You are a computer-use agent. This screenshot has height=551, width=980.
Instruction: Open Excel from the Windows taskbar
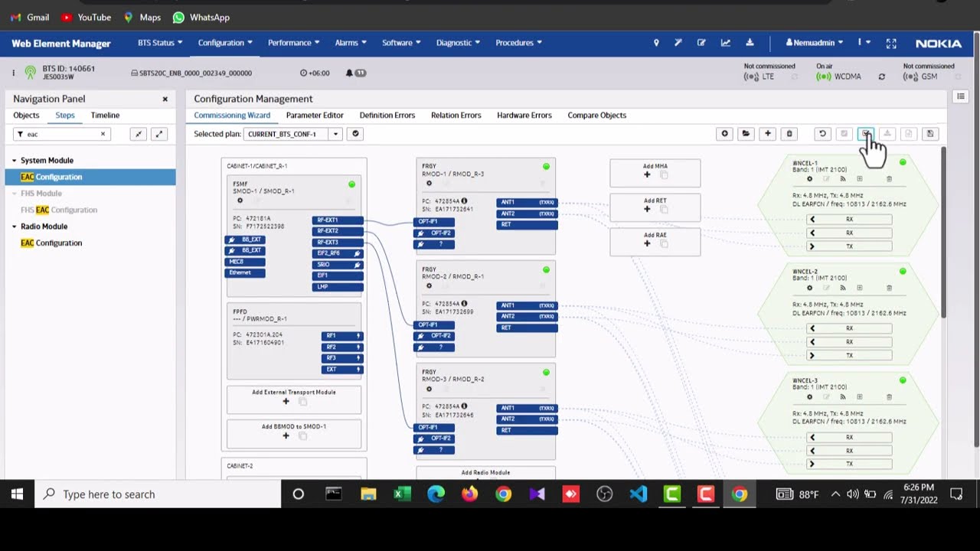click(402, 494)
